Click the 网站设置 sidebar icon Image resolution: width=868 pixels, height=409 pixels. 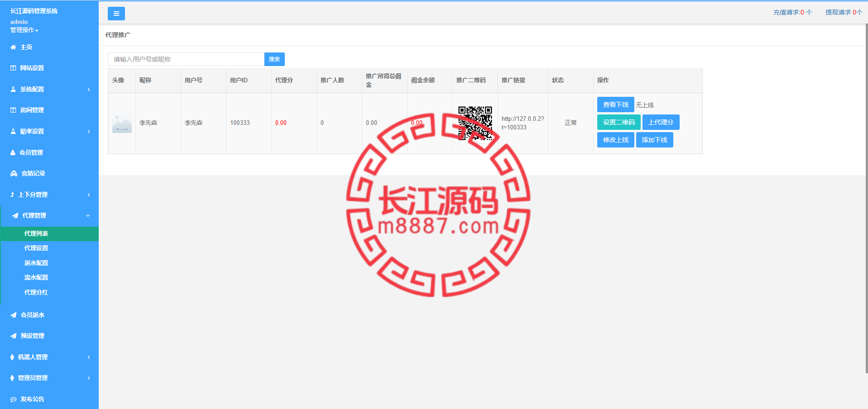point(13,68)
